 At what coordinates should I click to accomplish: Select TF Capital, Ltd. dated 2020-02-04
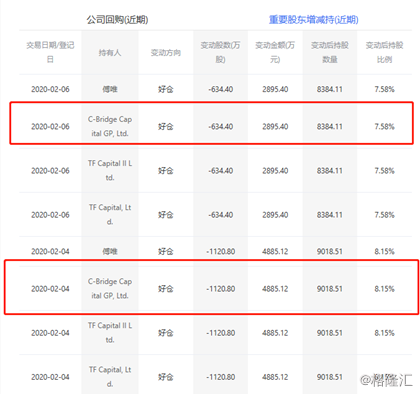[x=110, y=377]
